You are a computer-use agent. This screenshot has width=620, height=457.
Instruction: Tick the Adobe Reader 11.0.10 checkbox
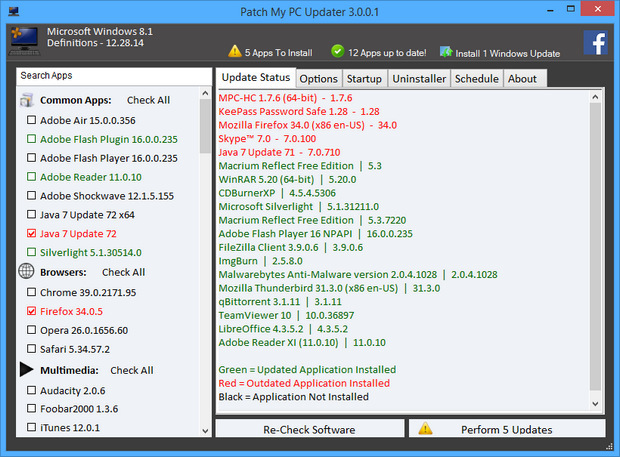[x=31, y=176]
